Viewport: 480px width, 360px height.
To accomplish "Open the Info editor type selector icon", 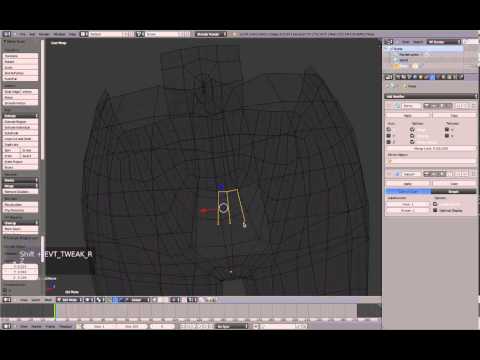I will click(7, 34).
